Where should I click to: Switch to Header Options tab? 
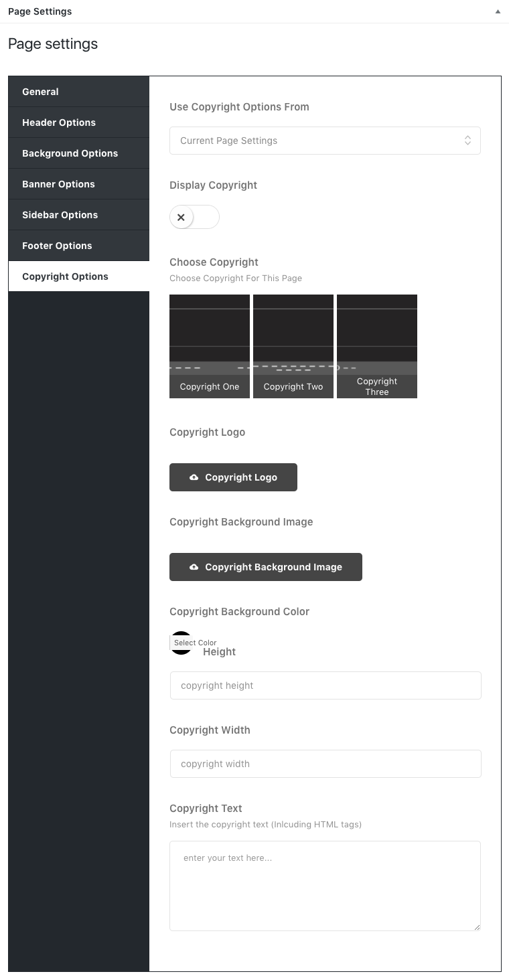78,122
